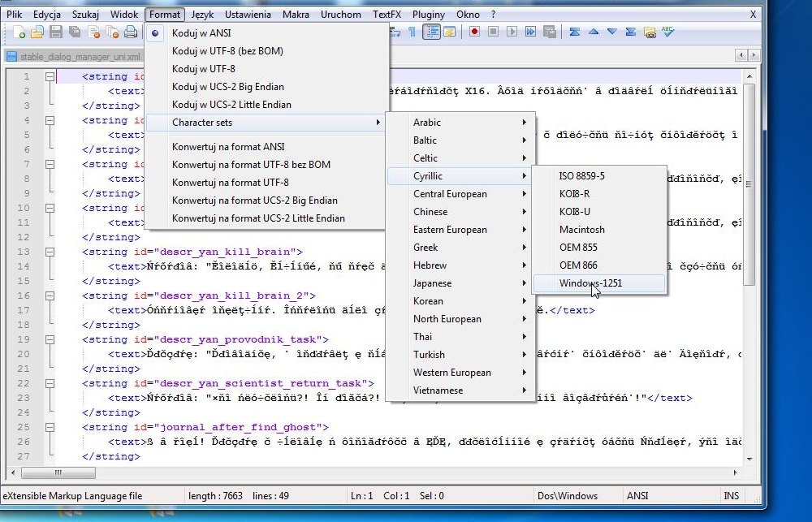Open the TextFX menu
The image size is (812, 522).
[387, 15]
